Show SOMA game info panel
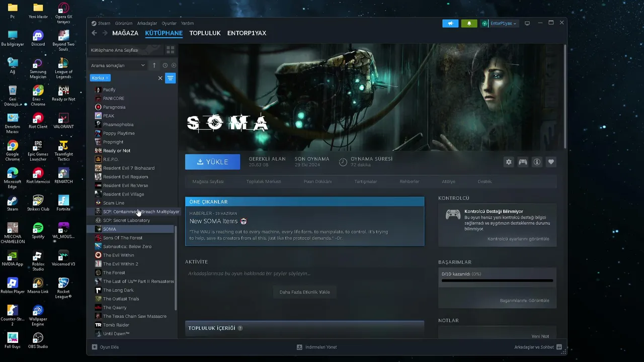 (x=537, y=162)
